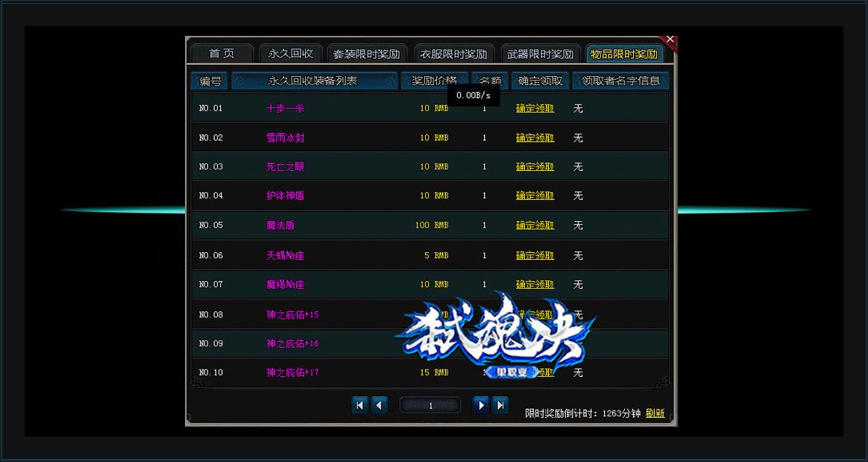
Task: Click the 奖励价格 column header
Action: [x=435, y=81]
